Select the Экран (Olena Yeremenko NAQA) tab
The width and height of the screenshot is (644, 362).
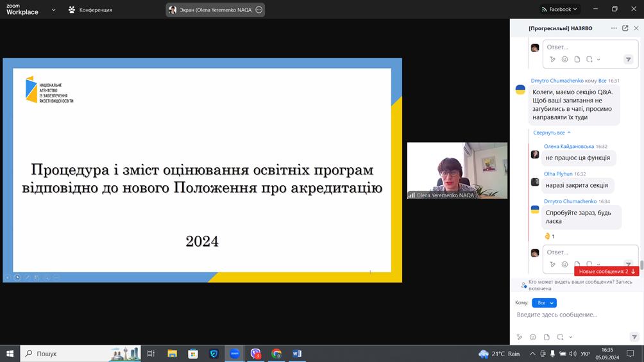click(x=212, y=10)
